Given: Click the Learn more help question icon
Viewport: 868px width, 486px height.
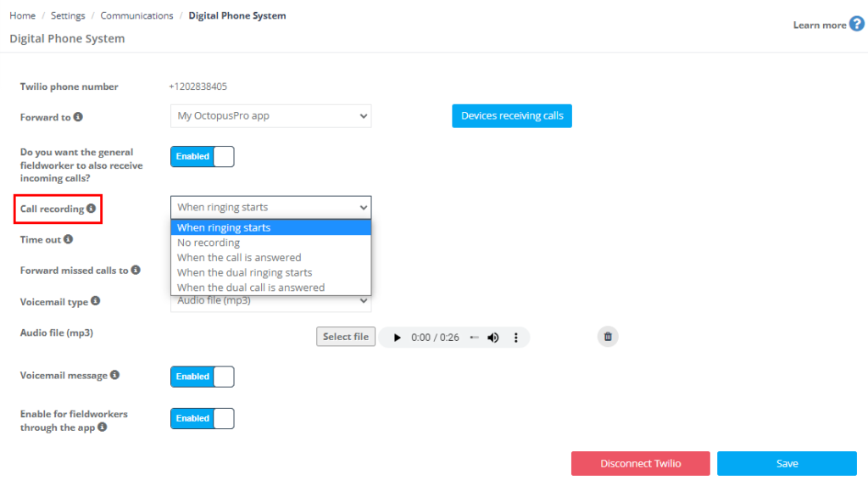Looking at the screenshot, I should pyautogui.click(x=856, y=25).
